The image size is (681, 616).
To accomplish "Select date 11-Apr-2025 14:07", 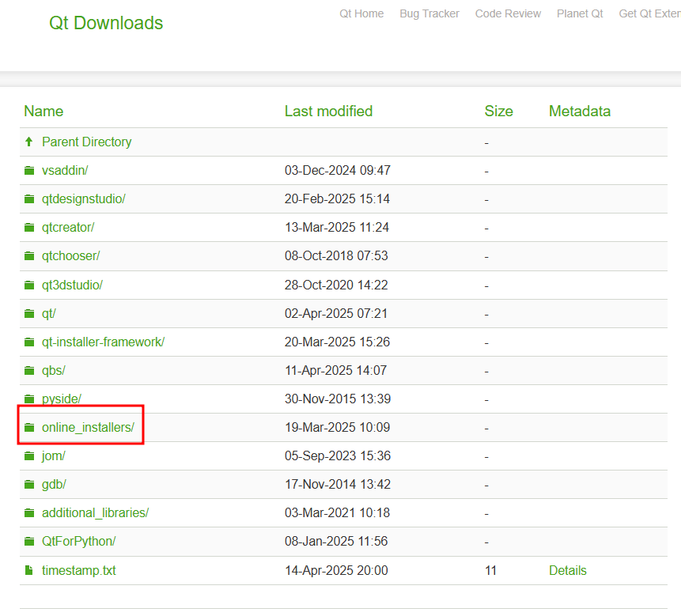I will pos(335,371).
